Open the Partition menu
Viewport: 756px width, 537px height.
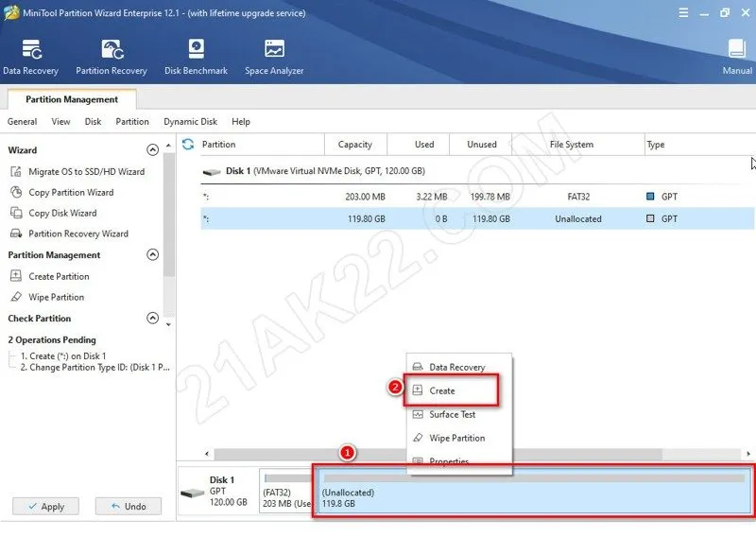[132, 122]
